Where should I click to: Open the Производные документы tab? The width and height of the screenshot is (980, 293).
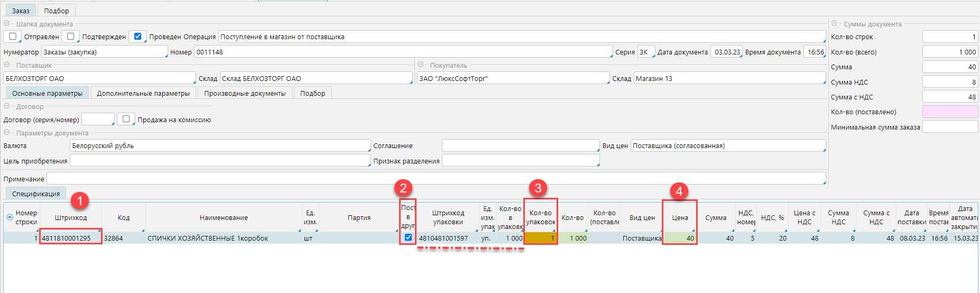point(245,93)
